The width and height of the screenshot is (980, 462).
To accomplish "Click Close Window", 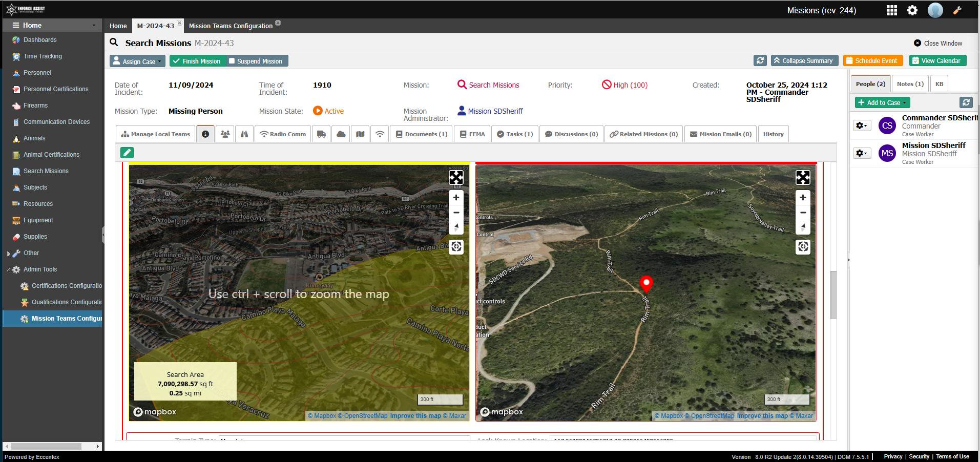I will point(938,44).
